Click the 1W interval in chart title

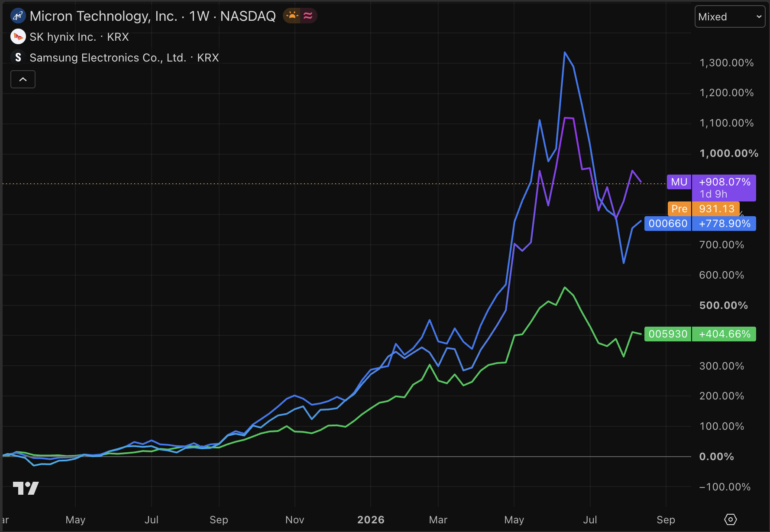pos(199,16)
